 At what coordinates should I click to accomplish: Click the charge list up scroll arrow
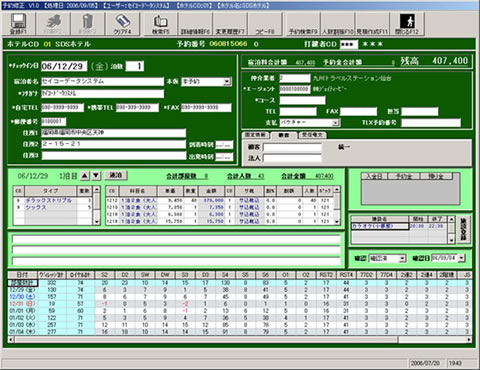pos(337,190)
